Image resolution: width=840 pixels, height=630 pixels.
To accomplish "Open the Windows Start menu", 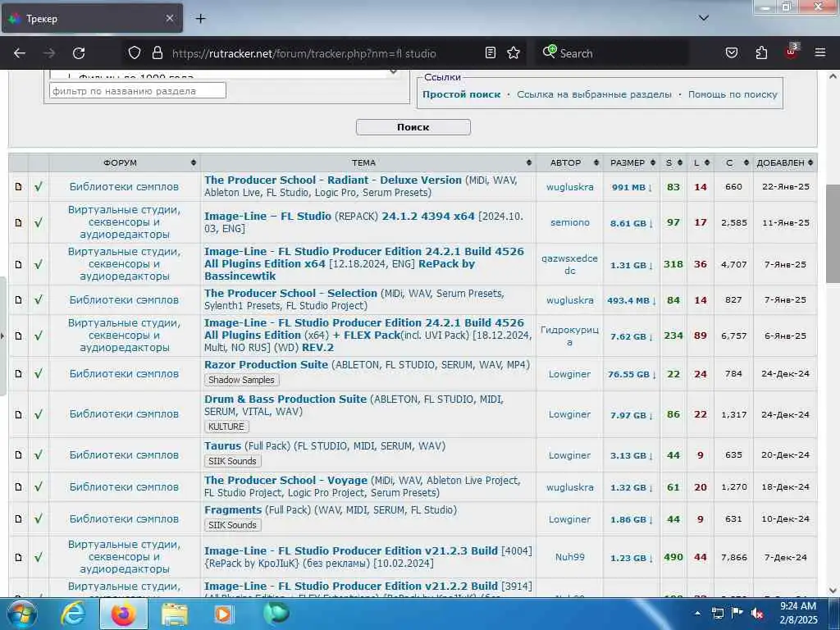I will tap(22, 614).
